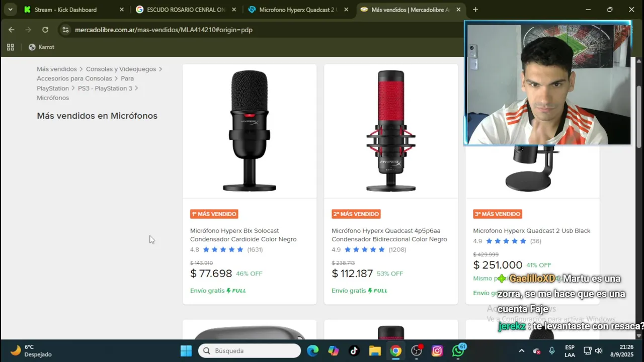Close the Microfono Hyperx Quadcast tab
644x362 pixels.
346,10
